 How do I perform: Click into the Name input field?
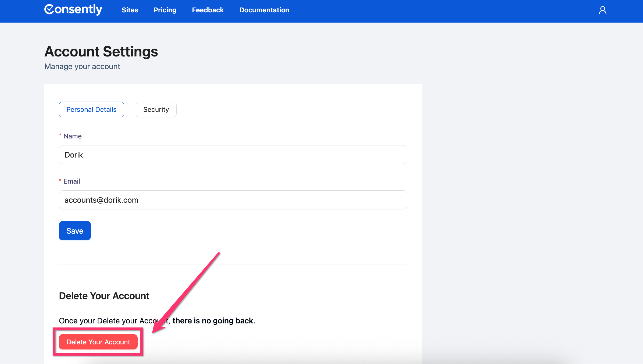coord(233,155)
